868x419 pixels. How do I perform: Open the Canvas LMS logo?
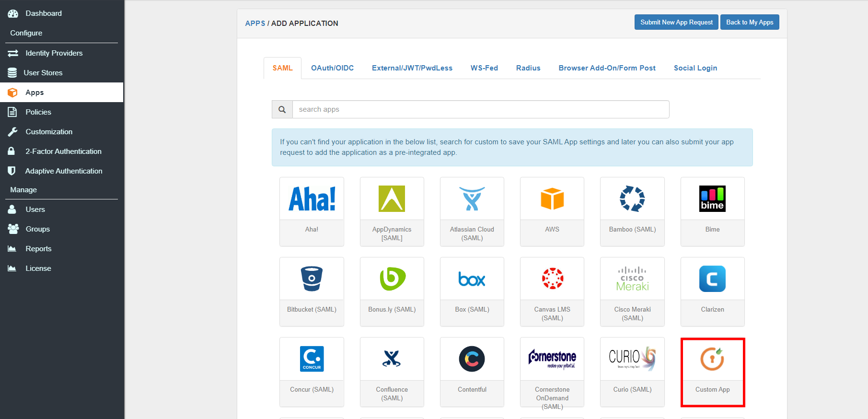[552, 279]
